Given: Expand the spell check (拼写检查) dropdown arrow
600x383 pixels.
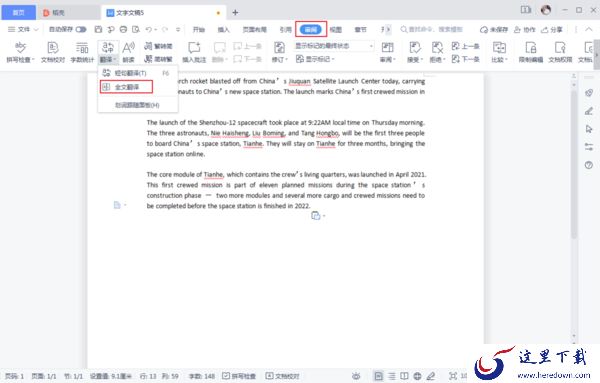Looking at the screenshot, I should (33, 60).
